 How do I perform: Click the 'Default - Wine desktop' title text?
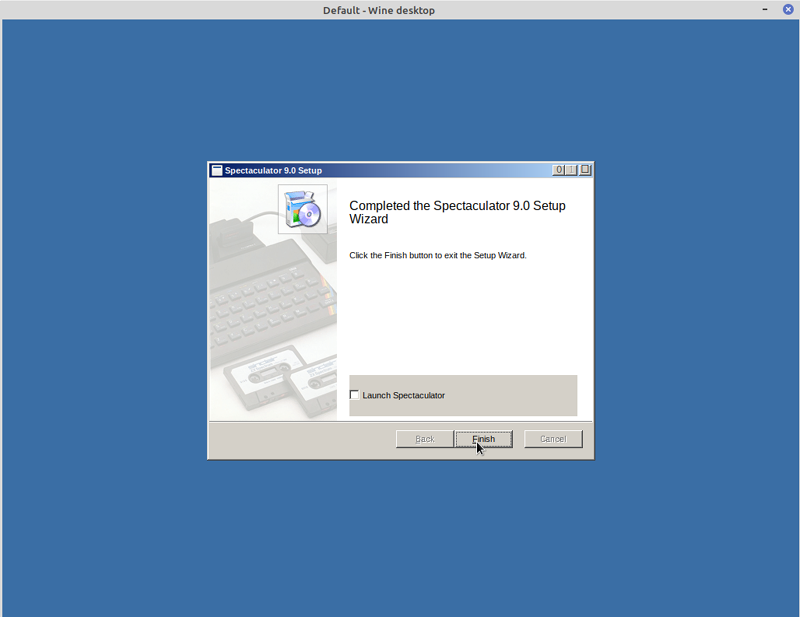[378, 10]
